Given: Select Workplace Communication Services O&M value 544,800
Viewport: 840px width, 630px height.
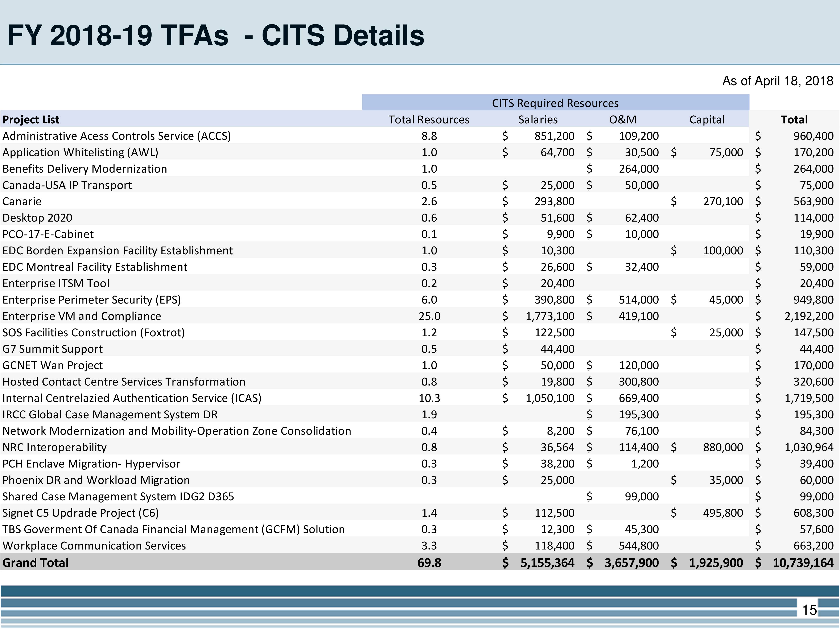Looking at the screenshot, I should (639, 545).
